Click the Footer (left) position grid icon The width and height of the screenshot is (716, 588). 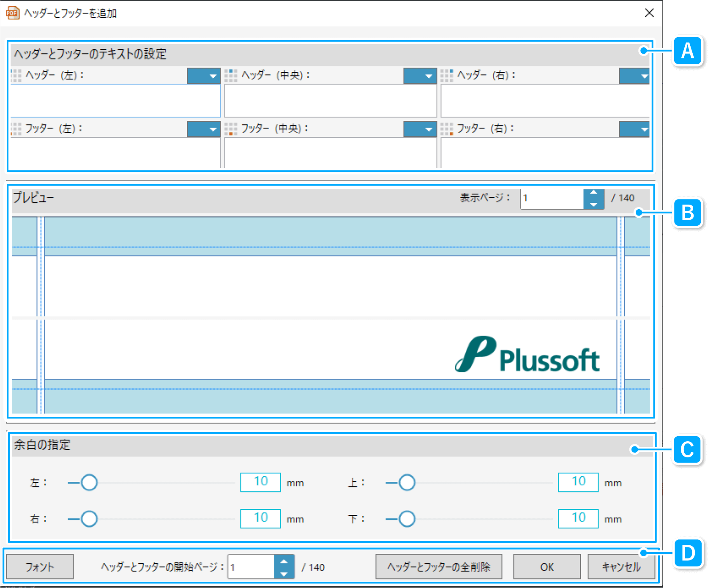pyautogui.click(x=16, y=129)
